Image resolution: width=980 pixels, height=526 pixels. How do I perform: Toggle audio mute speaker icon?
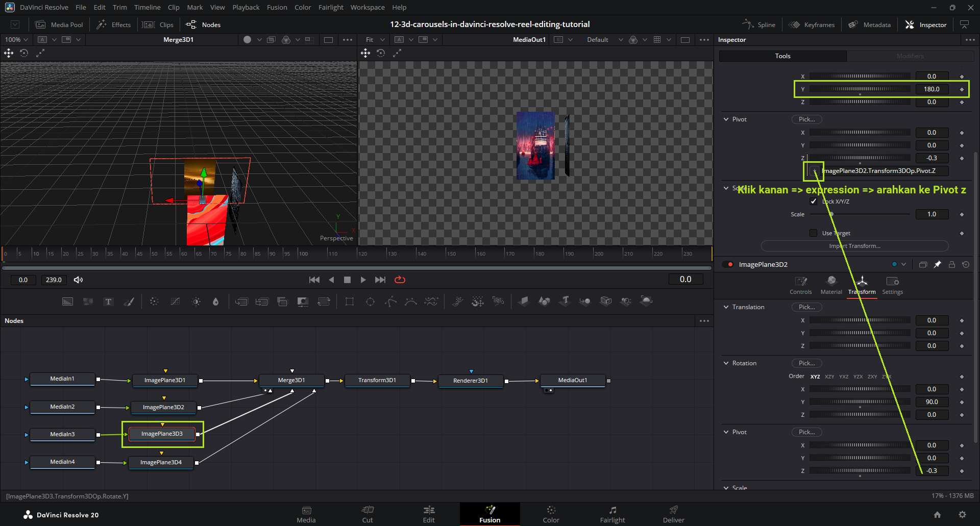78,280
